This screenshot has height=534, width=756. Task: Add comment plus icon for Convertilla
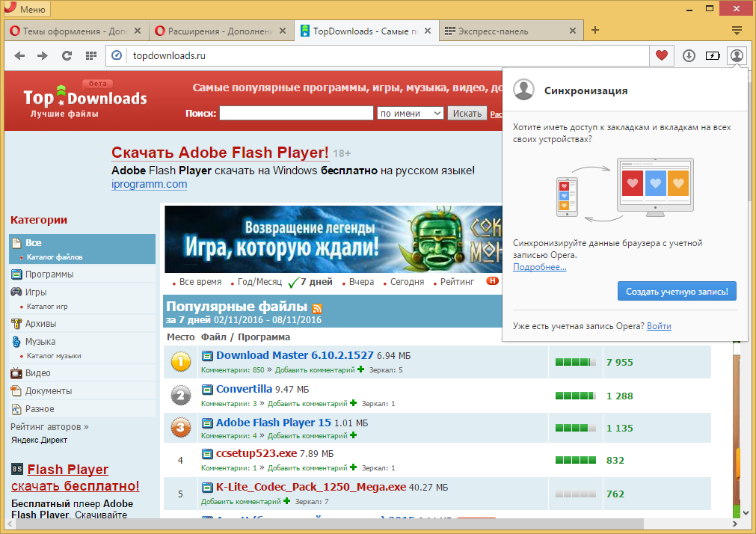click(x=354, y=403)
